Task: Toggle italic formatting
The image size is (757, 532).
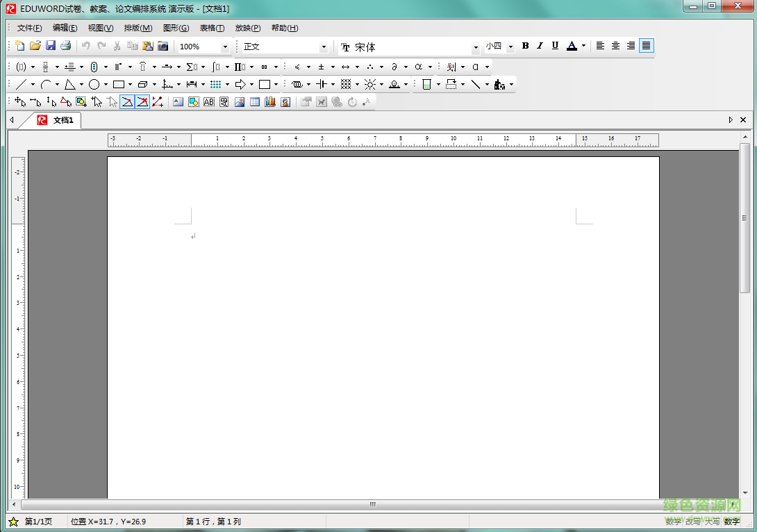Action: click(540, 46)
